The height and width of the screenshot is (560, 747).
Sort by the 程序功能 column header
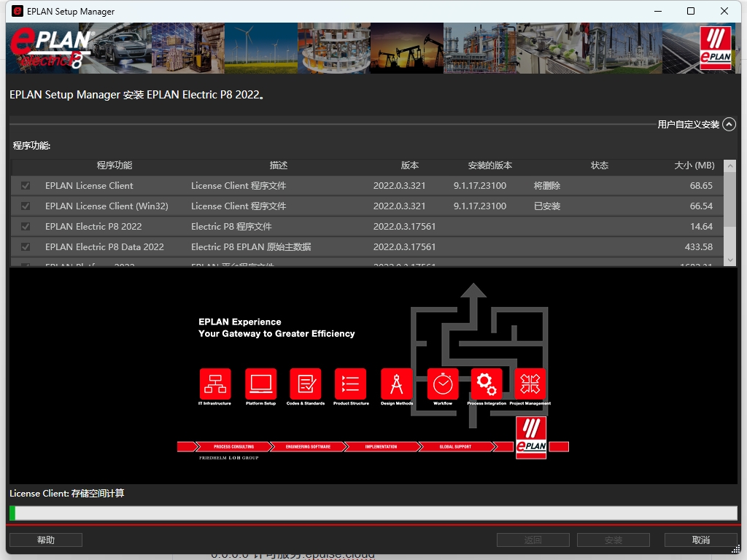pyautogui.click(x=115, y=166)
